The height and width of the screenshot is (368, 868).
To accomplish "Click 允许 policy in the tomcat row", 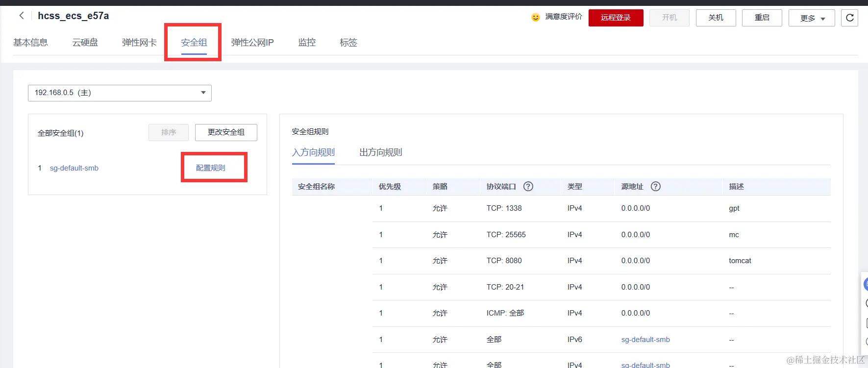I will [440, 261].
